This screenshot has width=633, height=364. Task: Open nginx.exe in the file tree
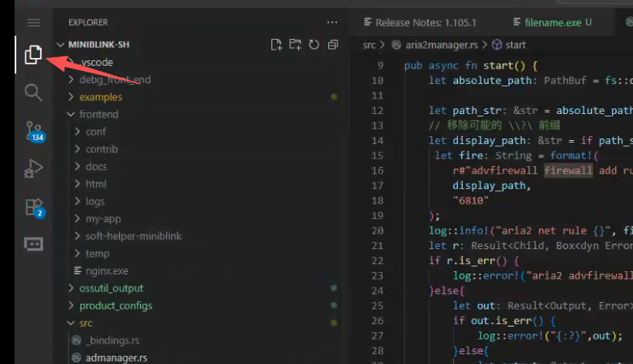point(107,270)
